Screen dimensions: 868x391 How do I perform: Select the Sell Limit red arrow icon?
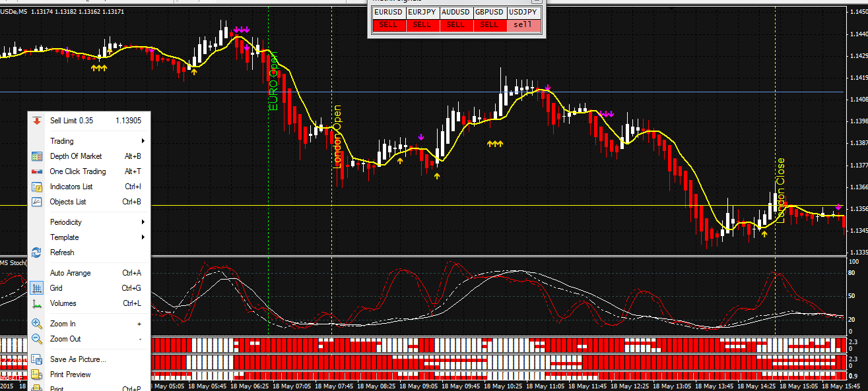[37, 121]
